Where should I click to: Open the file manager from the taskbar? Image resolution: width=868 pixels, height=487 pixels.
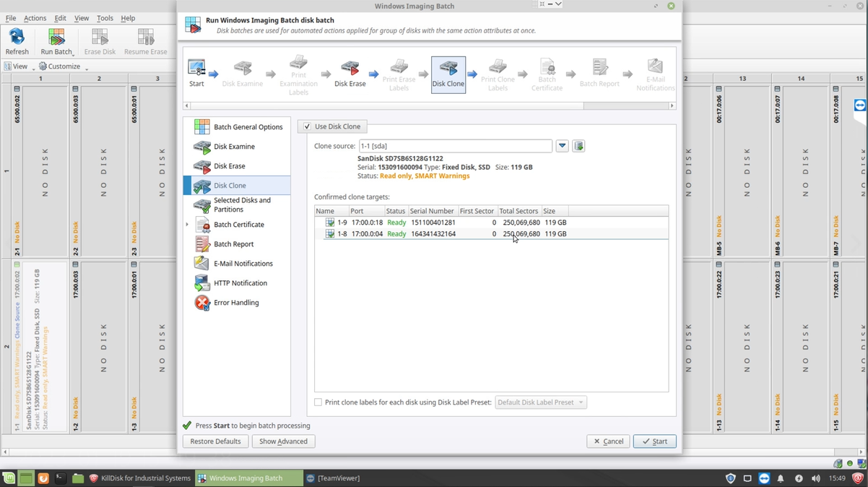coord(78,478)
